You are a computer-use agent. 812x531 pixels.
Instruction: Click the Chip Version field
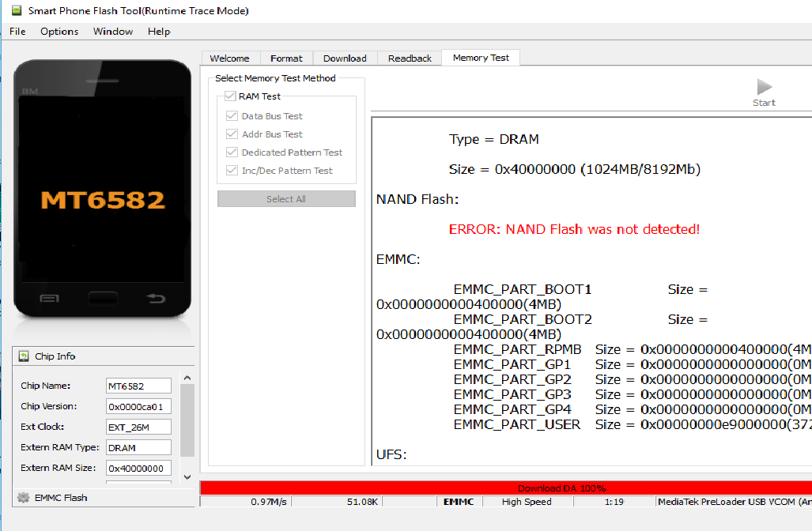(x=138, y=406)
